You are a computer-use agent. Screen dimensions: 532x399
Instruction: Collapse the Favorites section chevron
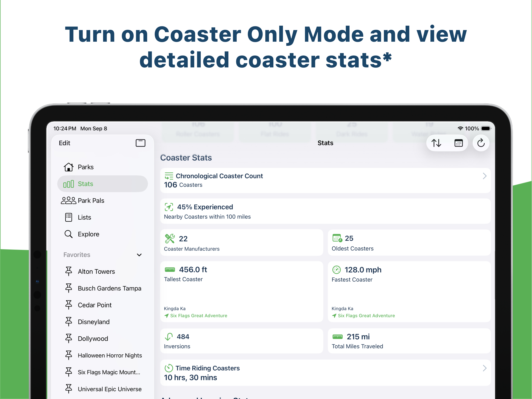(x=139, y=255)
